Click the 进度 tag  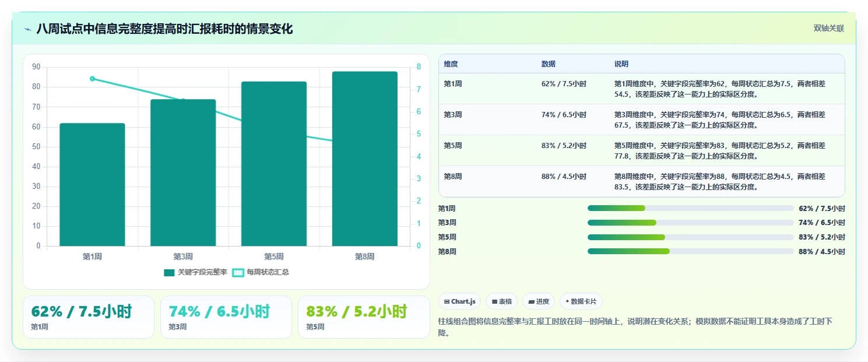[539, 301]
